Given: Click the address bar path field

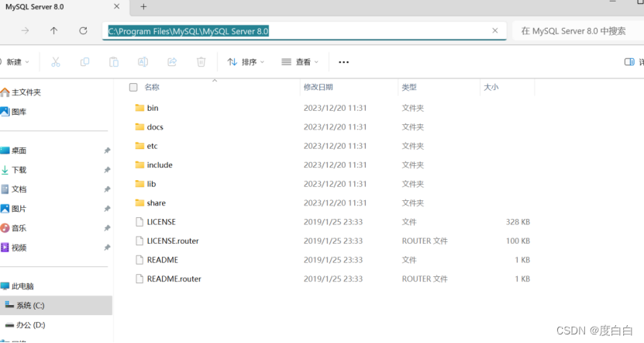Looking at the screenshot, I should 304,31.
